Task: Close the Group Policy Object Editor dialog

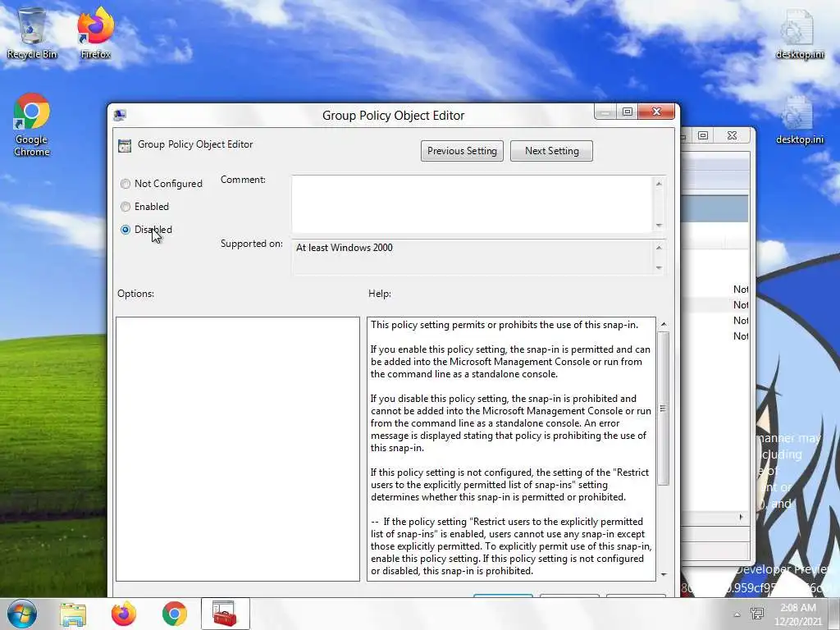Action: pos(656,112)
